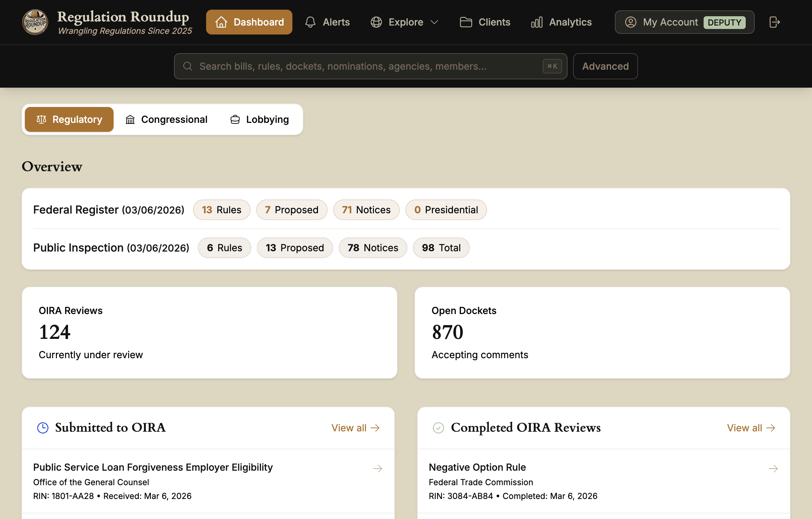View all submissions to OIRA
The width and height of the screenshot is (812, 519).
coord(355,428)
